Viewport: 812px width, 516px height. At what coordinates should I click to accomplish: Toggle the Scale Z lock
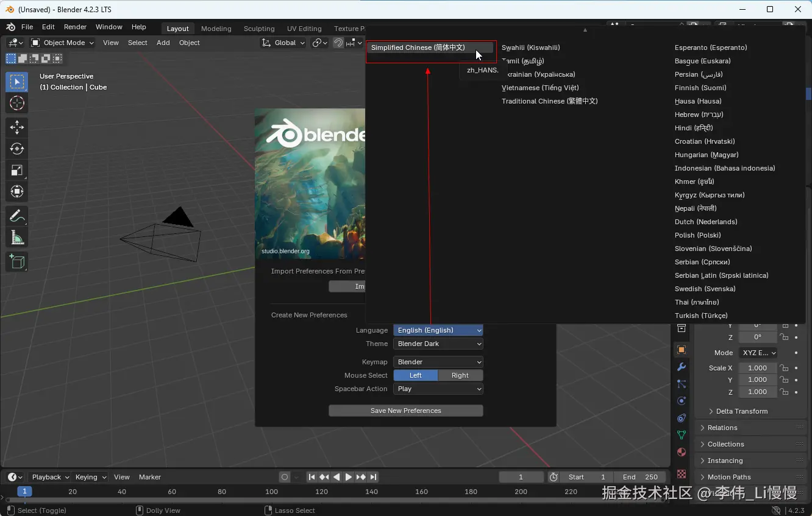coord(785,392)
